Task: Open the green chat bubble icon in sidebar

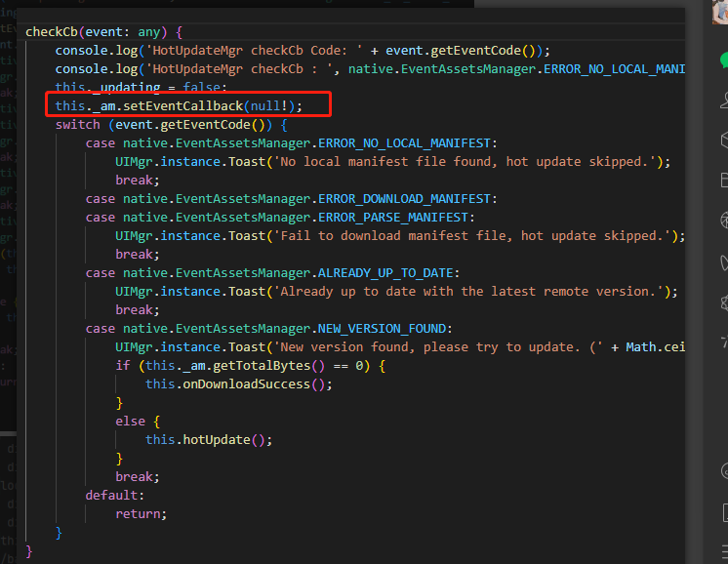Action: coord(724,60)
